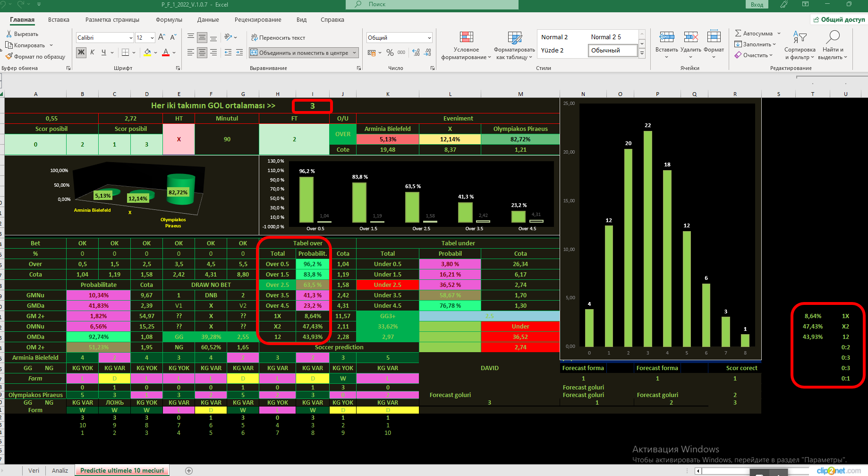Open the fill color dropdown arrow
The height and width of the screenshot is (476, 868).
(155, 52)
